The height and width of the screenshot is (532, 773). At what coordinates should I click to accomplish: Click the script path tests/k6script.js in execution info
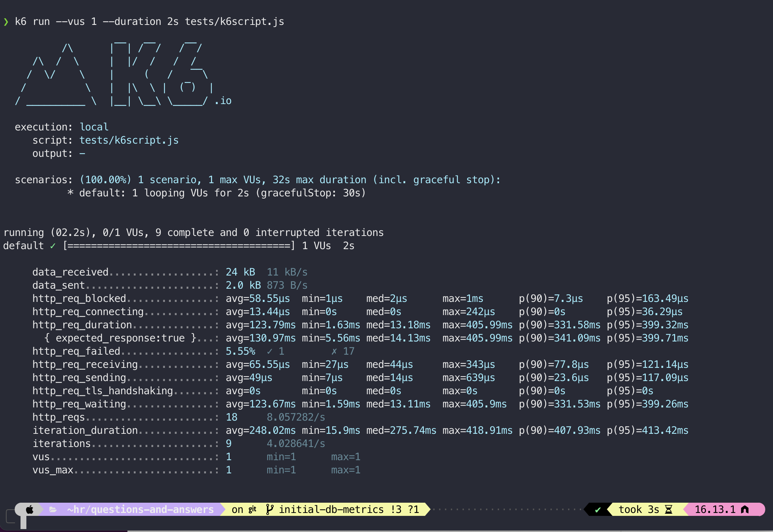(x=129, y=140)
